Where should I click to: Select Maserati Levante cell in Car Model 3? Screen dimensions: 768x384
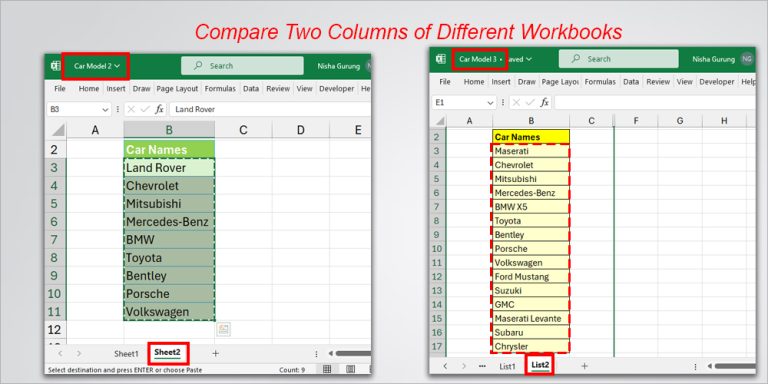tap(531, 318)
